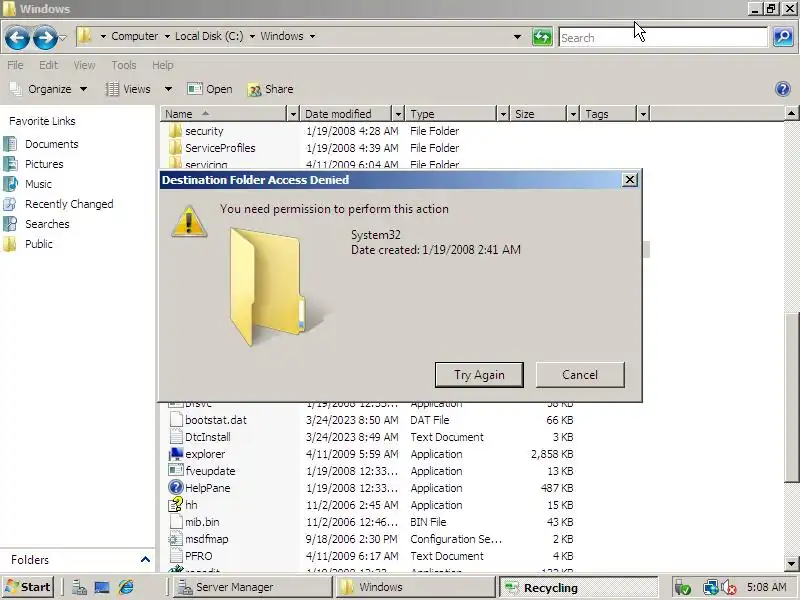
Task: Click the green shield tray icon
Action: 682,587
